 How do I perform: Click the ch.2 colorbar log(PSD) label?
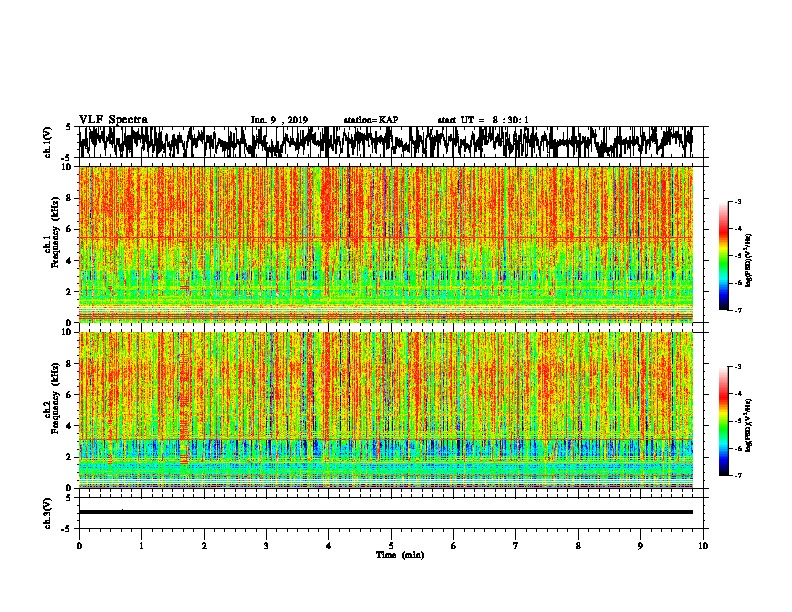click(749, 425)
